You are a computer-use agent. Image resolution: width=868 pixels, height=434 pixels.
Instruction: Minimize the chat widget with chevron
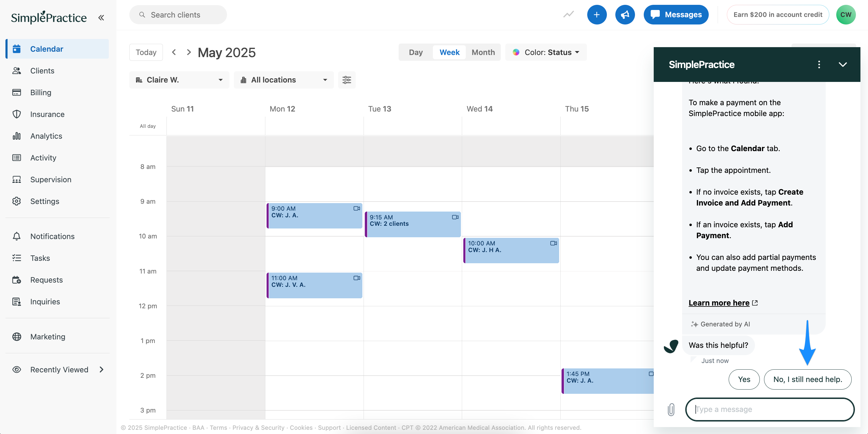842,64
